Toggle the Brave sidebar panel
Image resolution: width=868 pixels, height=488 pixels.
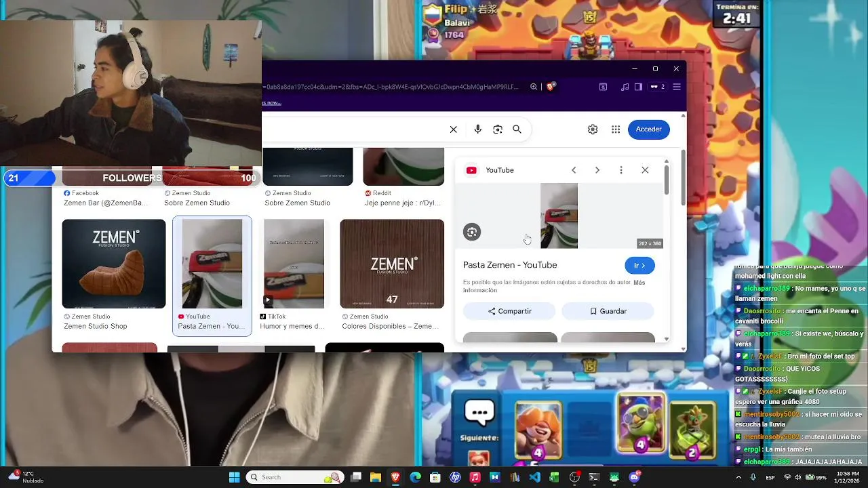(638, 87)
